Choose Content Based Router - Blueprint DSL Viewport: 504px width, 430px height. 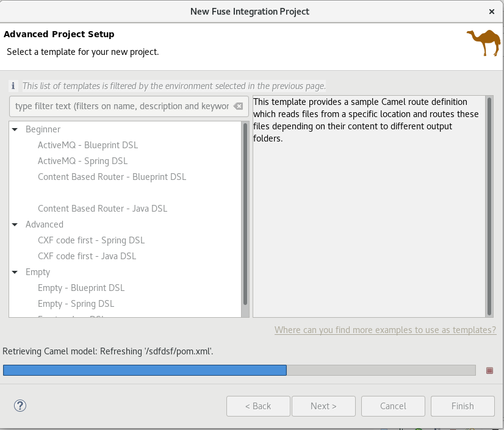pyautogui.click(x=112, y=177)
